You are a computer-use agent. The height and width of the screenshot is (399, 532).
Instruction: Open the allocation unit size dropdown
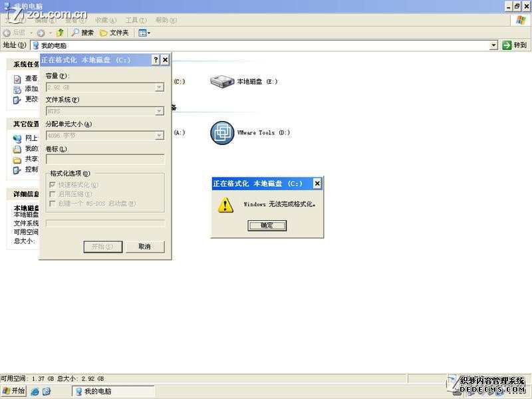pos(159,136)
